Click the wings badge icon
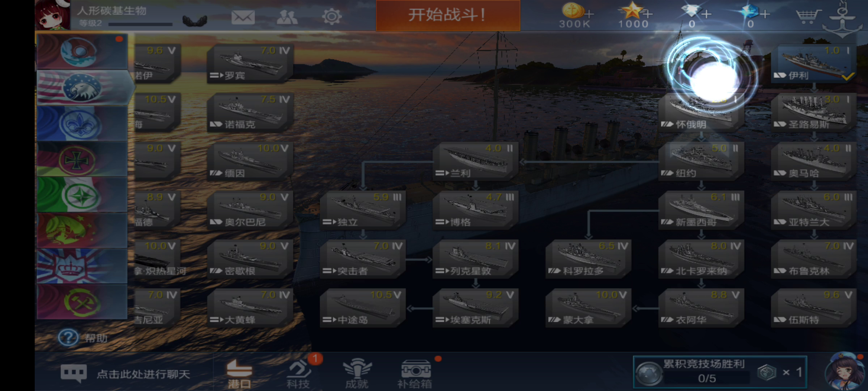Viewport: 868px width, 391px height. pos(195,20)
